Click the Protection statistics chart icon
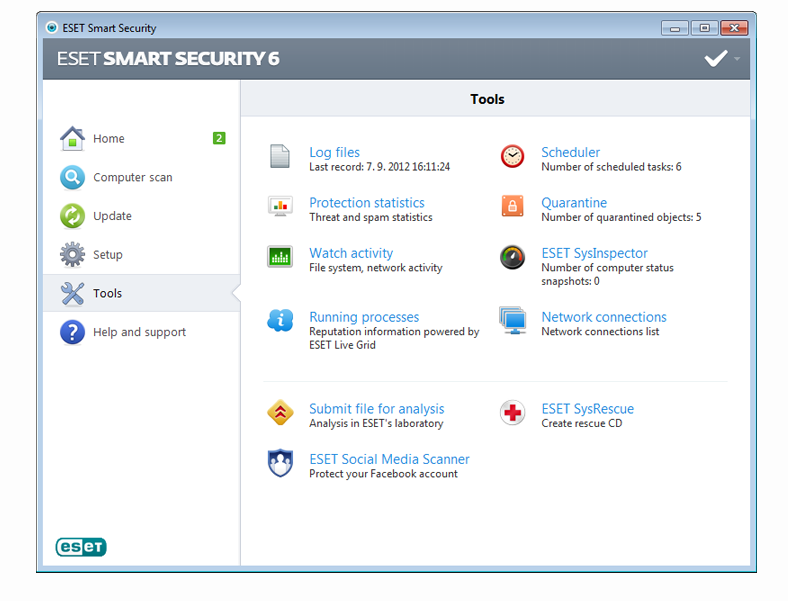 click(x=280, y=206)
